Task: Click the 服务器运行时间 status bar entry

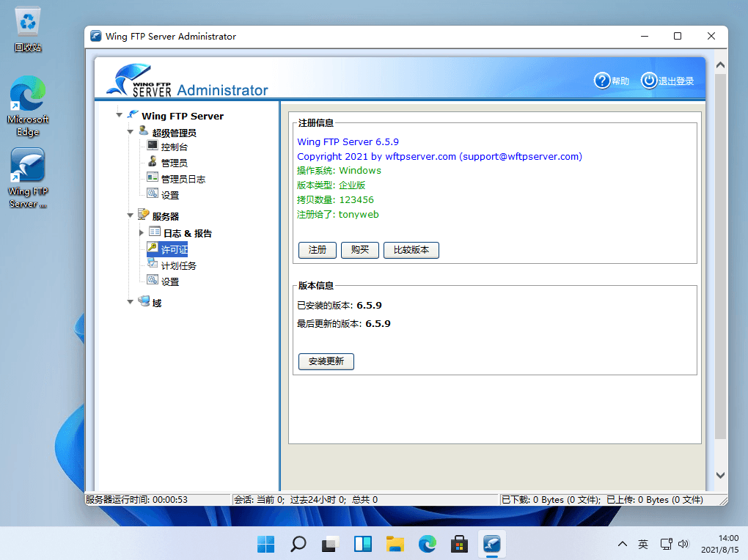Action: 136,499
